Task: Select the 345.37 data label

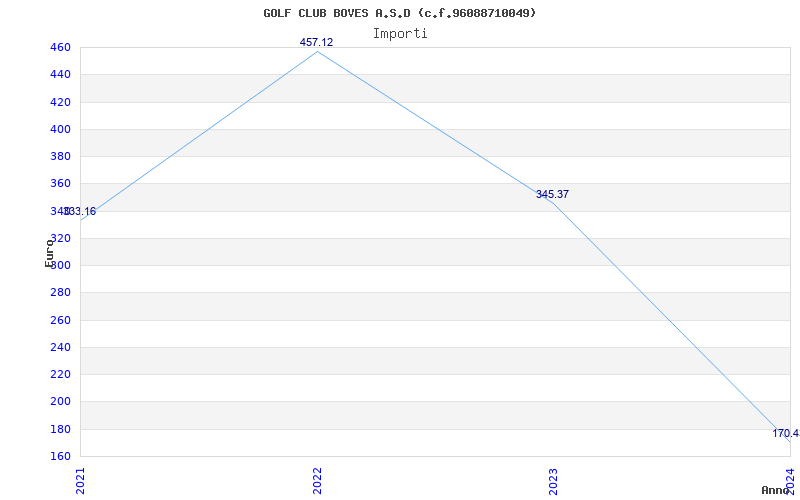Action: [x=552, y=194]
